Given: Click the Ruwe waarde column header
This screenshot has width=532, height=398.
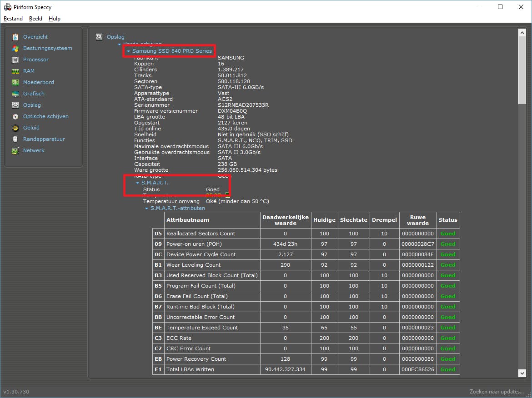Looking at the screenshot, I should click(418, 220).
